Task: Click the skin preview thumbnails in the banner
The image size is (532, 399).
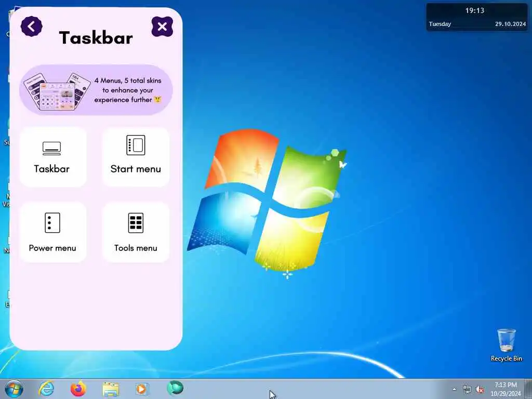Action: point(57,91)
